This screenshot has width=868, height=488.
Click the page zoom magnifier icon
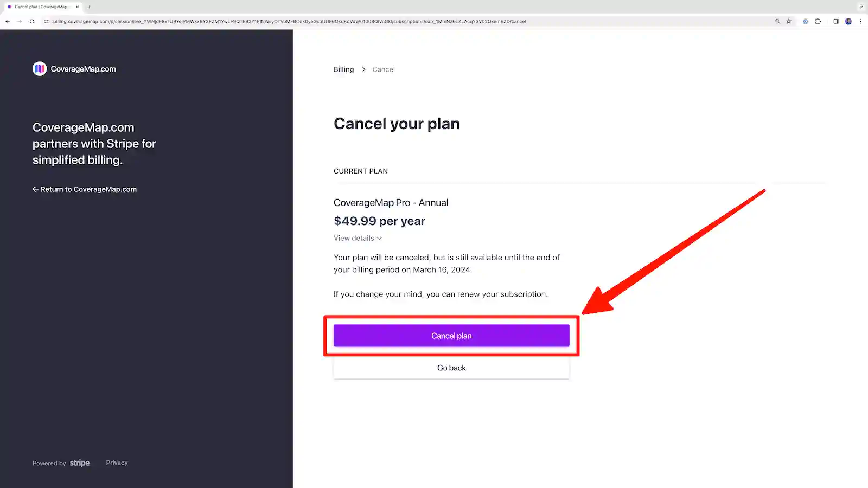pos(777,21)
